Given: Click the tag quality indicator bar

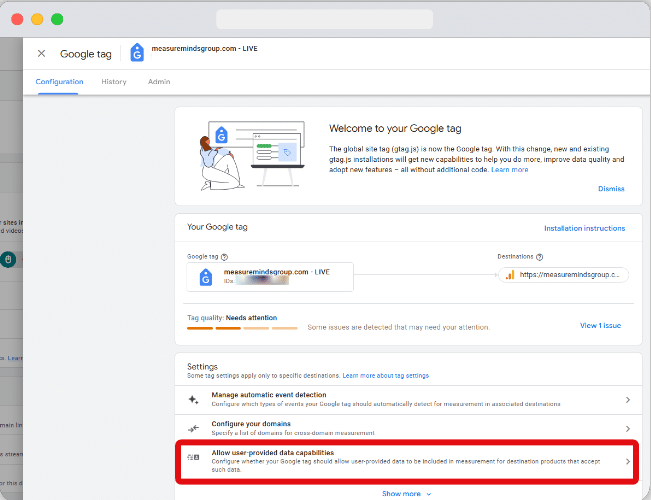Looking at the screenshot, I should click(242, 328).
